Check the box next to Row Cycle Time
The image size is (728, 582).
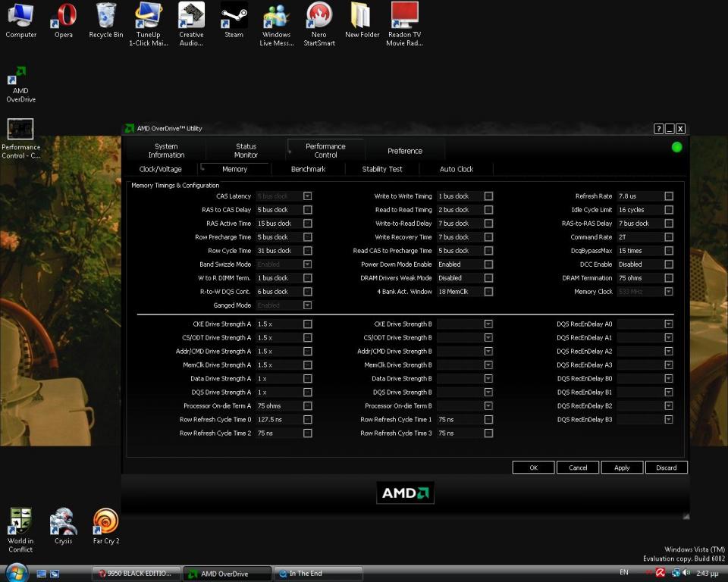click(307, 251)
